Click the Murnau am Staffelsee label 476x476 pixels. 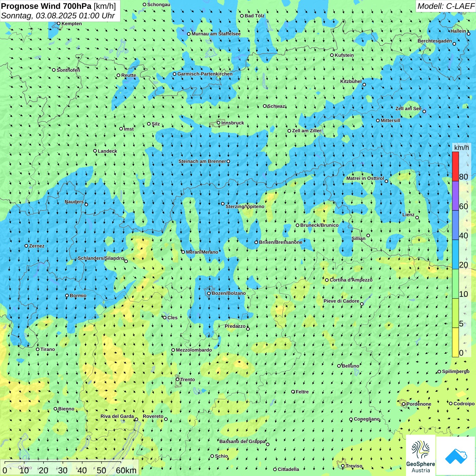[x=216, y=34]
